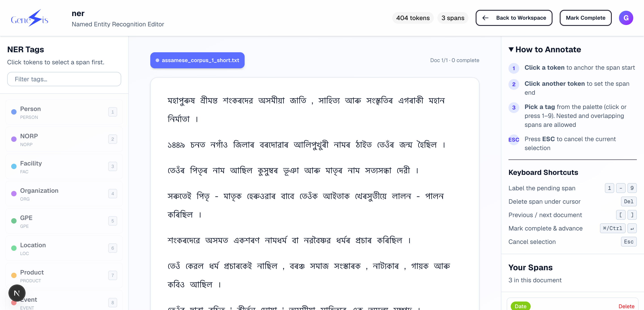Select the token ভূঞা
644x310 pixels.
[x=291, y=170]
